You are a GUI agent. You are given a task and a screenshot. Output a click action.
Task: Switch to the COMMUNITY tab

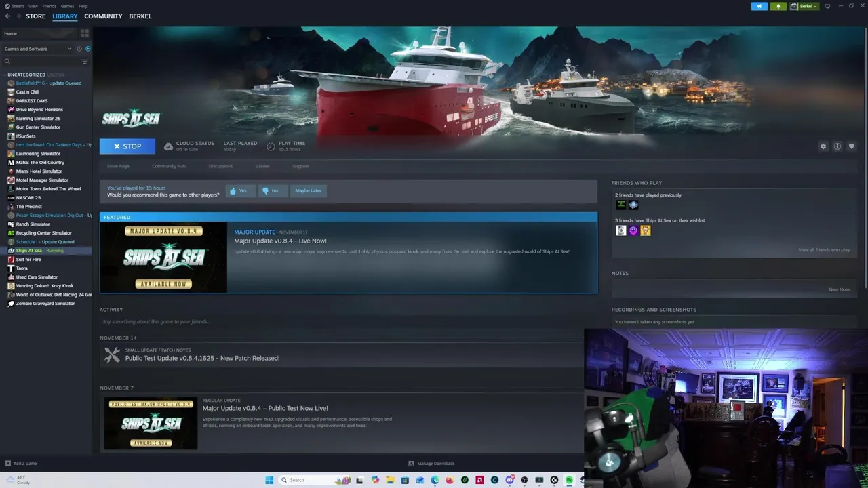coord(103,16)
